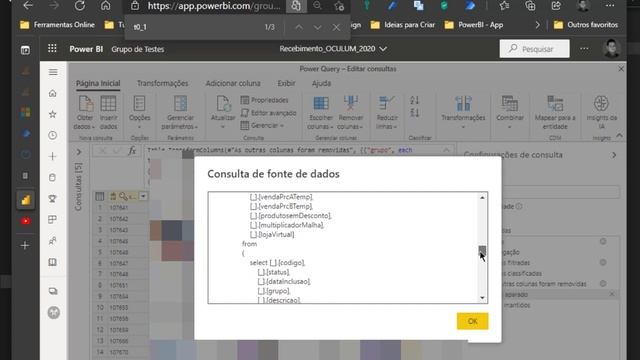Screen dimensions: 640x360
Task: Go to the previous find result with the up arrow
Action: (299, 27)
